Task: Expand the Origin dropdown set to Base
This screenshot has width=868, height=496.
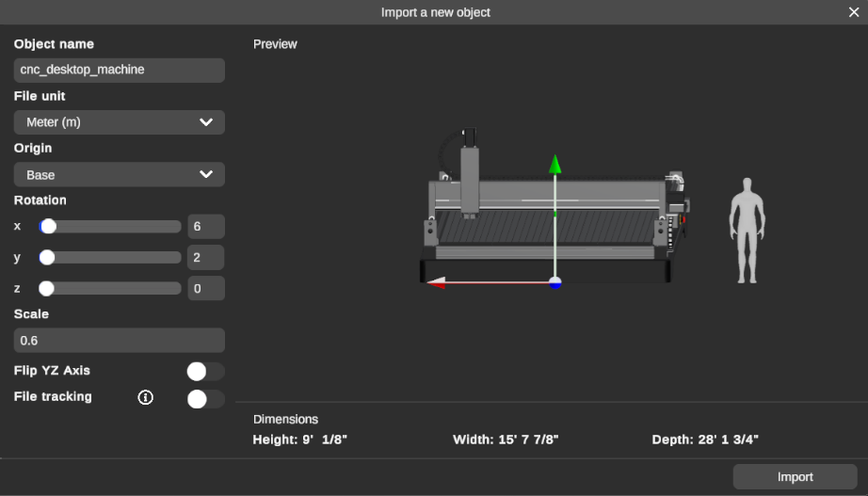Action: (x=119, y=175)
